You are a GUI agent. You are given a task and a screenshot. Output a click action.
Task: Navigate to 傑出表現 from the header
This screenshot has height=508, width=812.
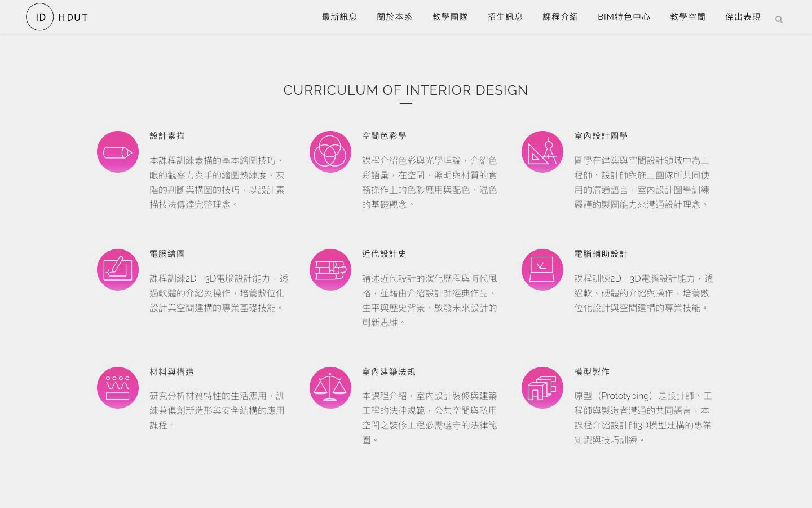pyautogui.click(x=743, y=17)
